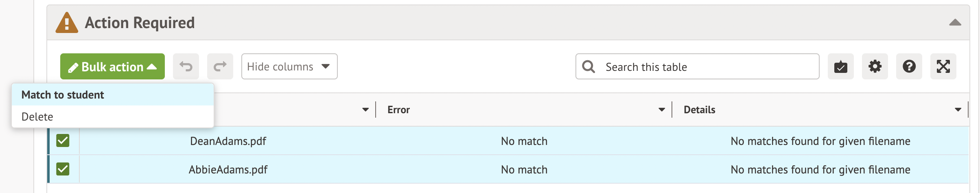Screen dimensions: 980x193
Task: Open table settings gear icon
Action: click(875, 66)
